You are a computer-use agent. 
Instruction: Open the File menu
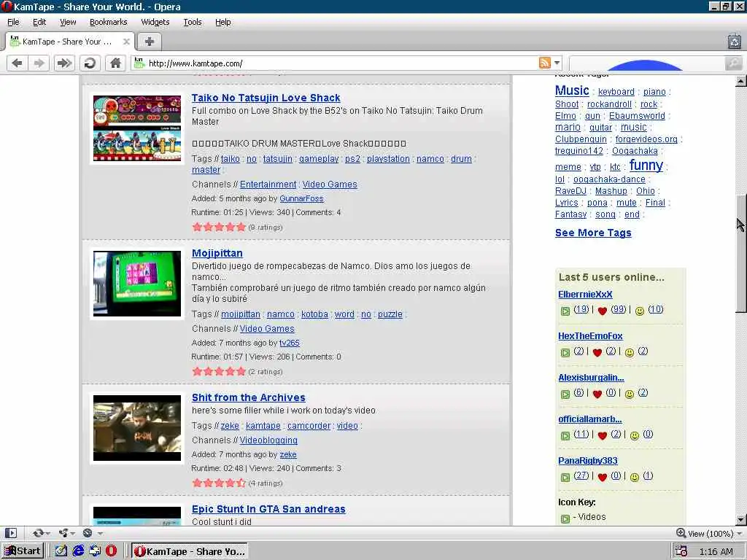13,22
